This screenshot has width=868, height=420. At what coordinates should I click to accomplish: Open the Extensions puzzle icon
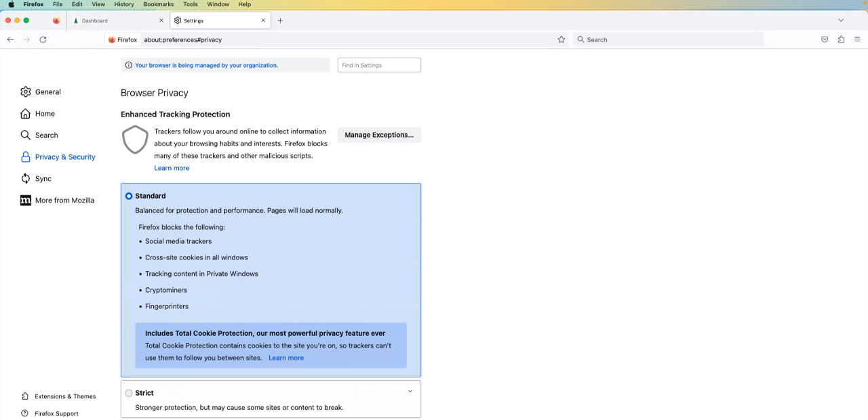(x=841, y=39)
